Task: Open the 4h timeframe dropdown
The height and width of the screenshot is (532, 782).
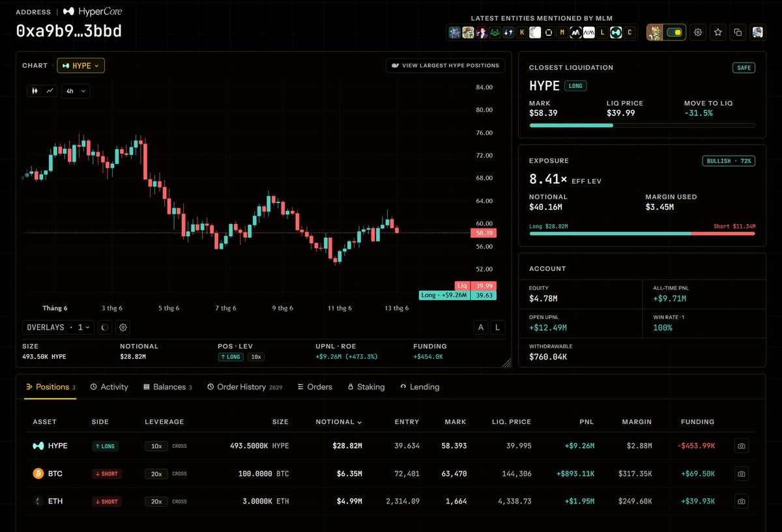Action: 76,91
